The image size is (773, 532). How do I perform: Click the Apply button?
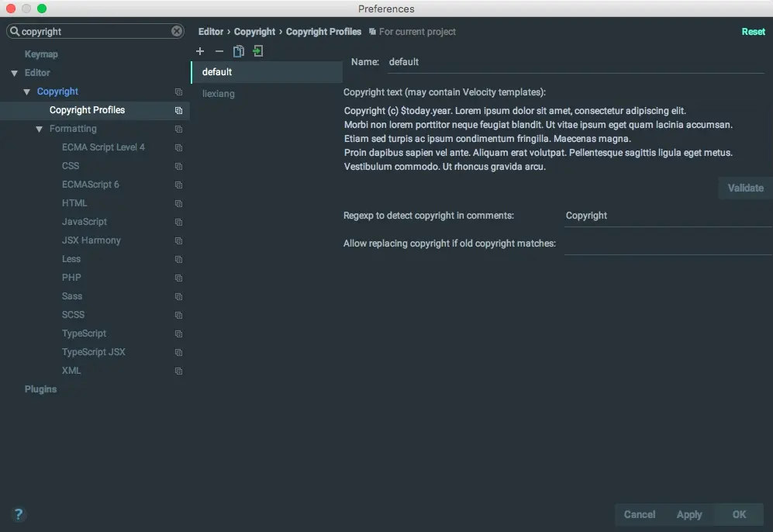coord(688,514)
